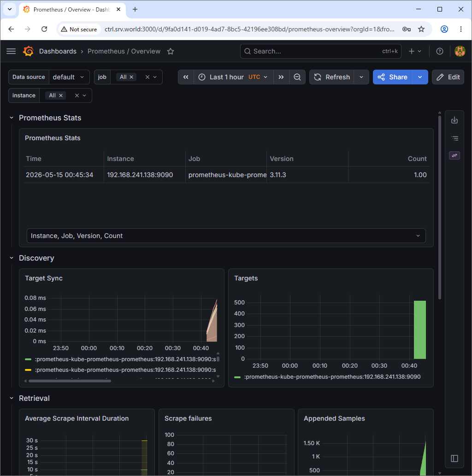This screenshot has height=476, width=472.
Task: Go to Dashboards breadcrumb
Action: (x=58, y=51)
